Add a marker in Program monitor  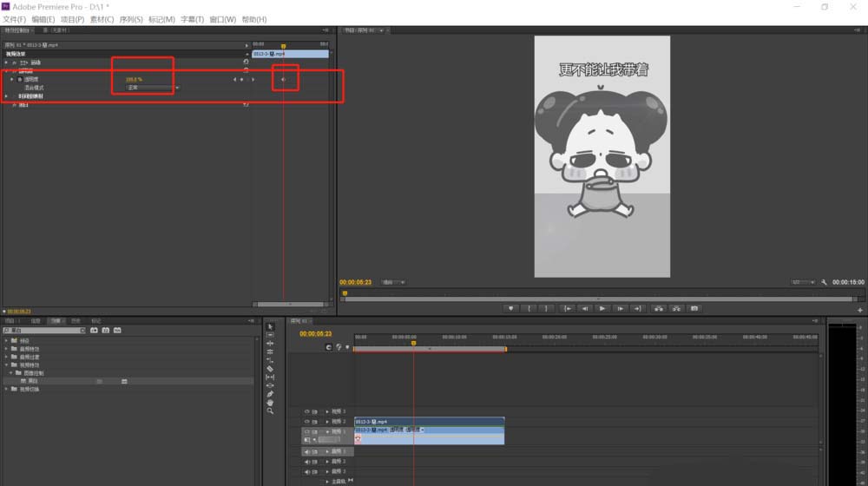click(511, 308)
